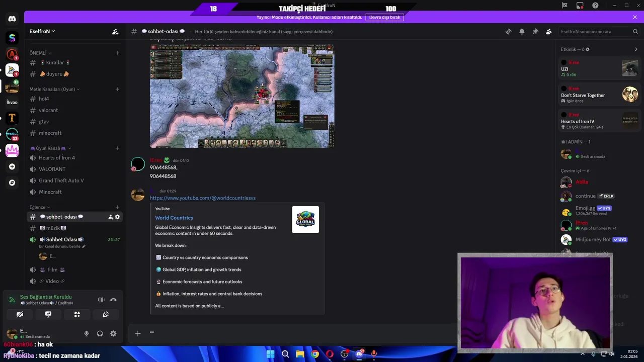Show pinned messages pin icon

(x=535, y=31)
